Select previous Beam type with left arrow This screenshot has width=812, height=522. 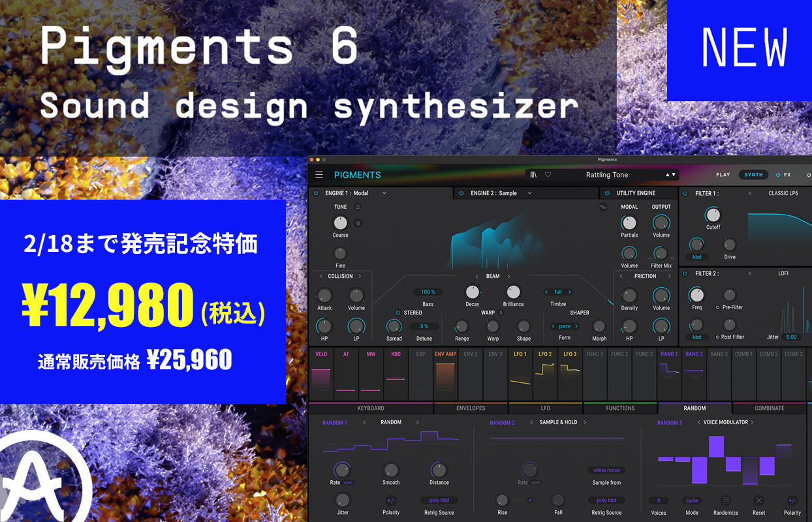pyautogui.click(x=477, y=276)
